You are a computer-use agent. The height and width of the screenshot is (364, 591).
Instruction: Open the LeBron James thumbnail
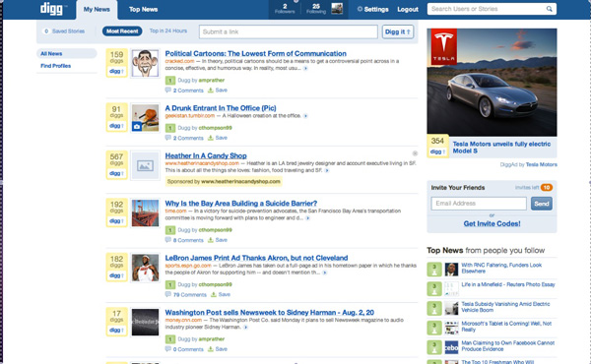[x=145, y=268]
